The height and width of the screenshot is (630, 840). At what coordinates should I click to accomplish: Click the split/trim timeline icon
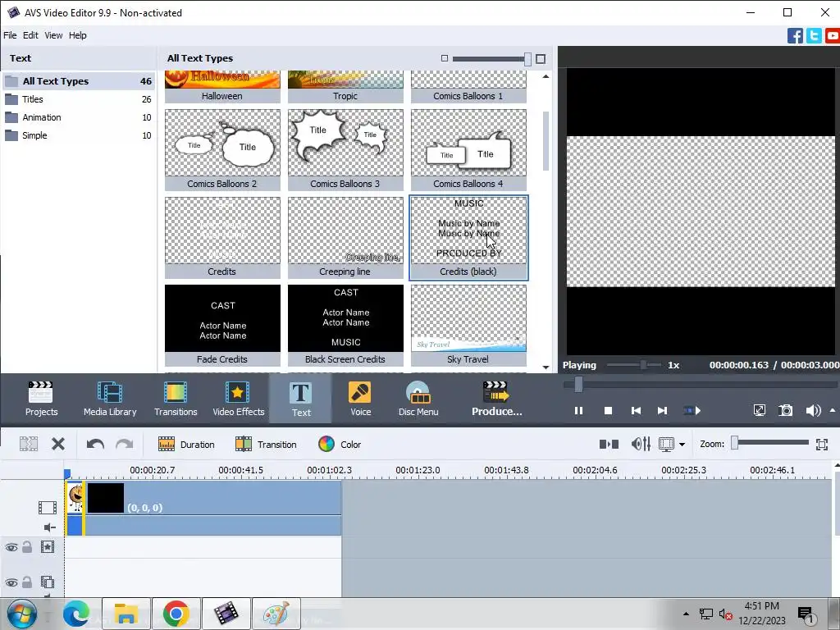(x=29, y=444)
